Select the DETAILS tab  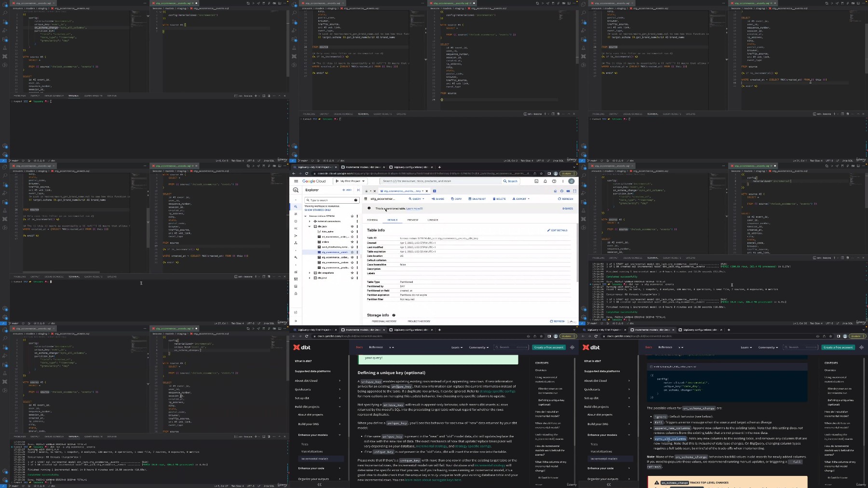(393, 220)
